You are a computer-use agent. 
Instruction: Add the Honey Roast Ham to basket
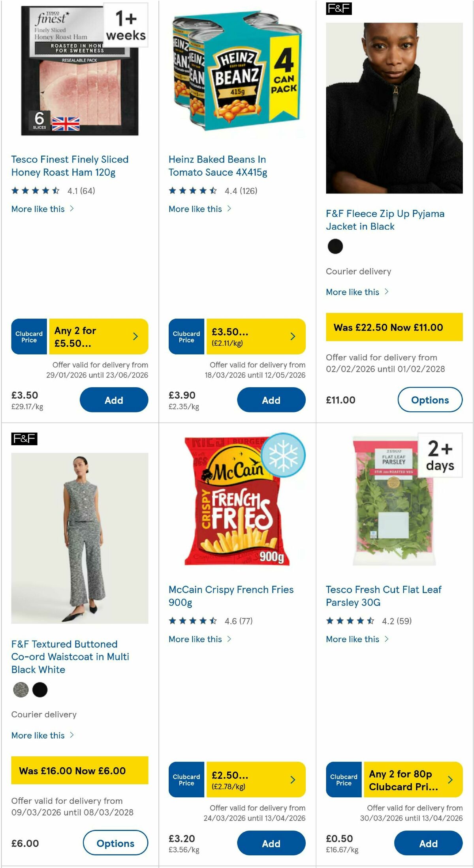pyautogui.click(x=114, y=400)
